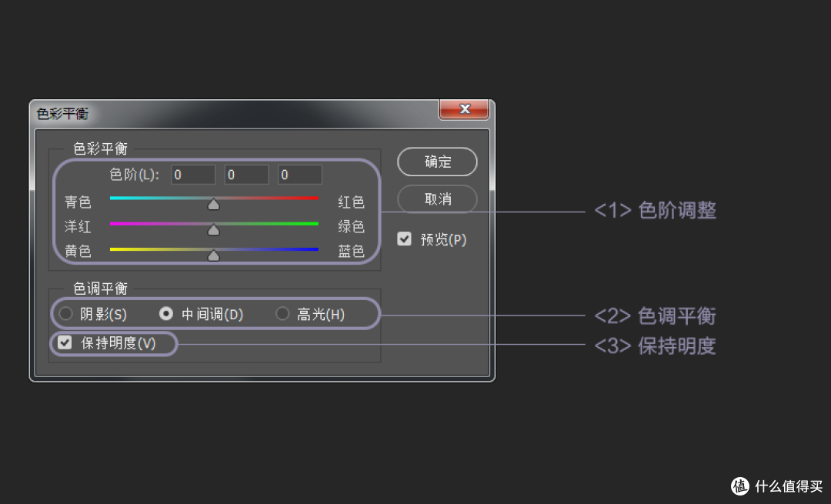Image resolution: width=831 pixels, height=504 pixels.
Task: Click the <3> 保持明度 annotation label
Action: click(x=658, y=345)
